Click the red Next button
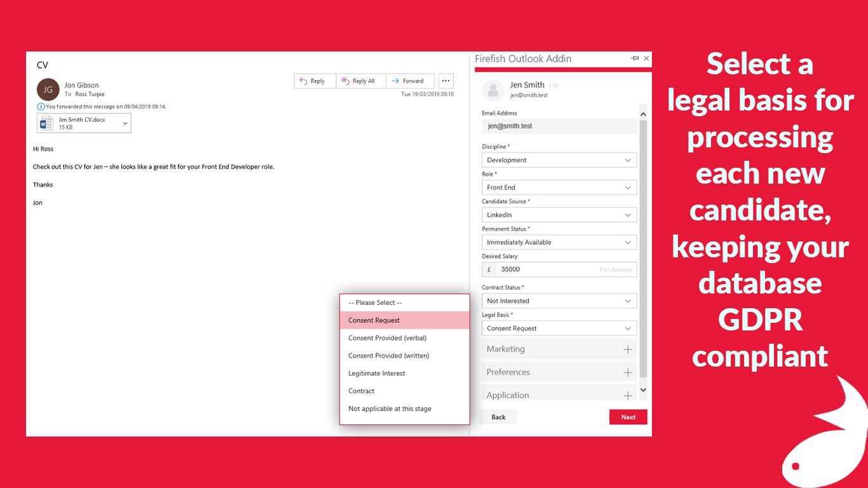Image resolution: width=868 pixels, height=488 pixels. (628, 417)
